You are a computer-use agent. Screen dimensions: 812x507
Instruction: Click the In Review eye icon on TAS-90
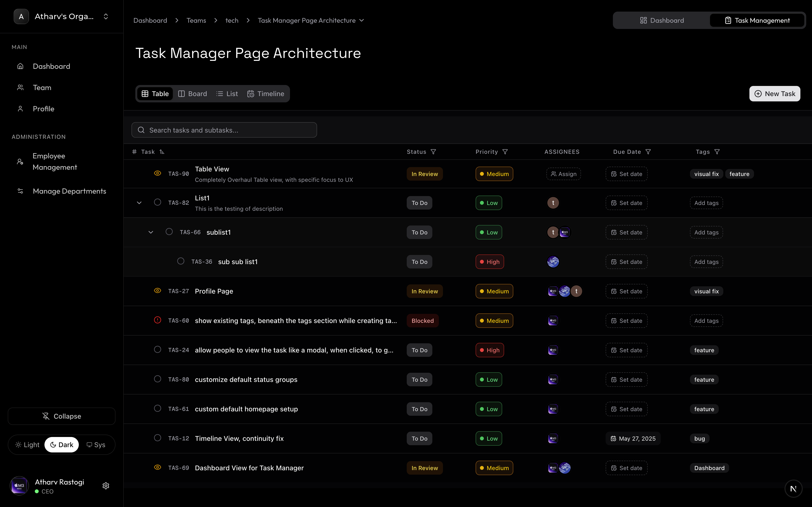click(157, 173)
